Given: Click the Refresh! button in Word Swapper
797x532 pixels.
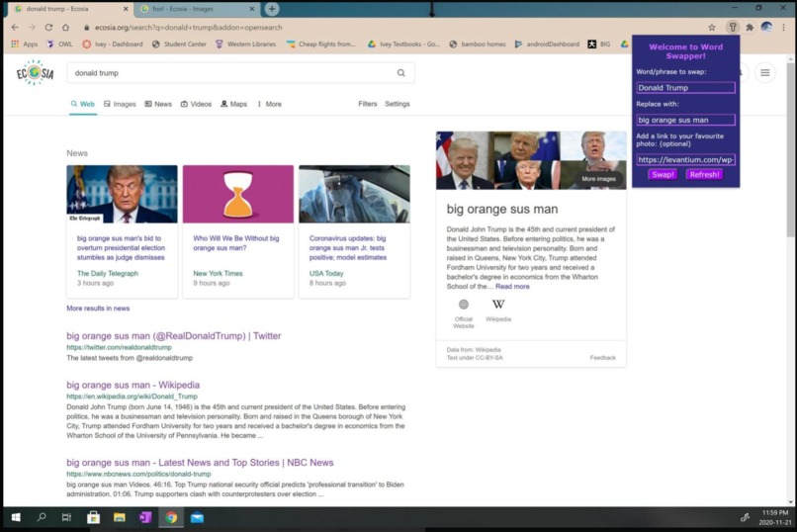Looking at the screenshot, I should click(x=704, y=174).
